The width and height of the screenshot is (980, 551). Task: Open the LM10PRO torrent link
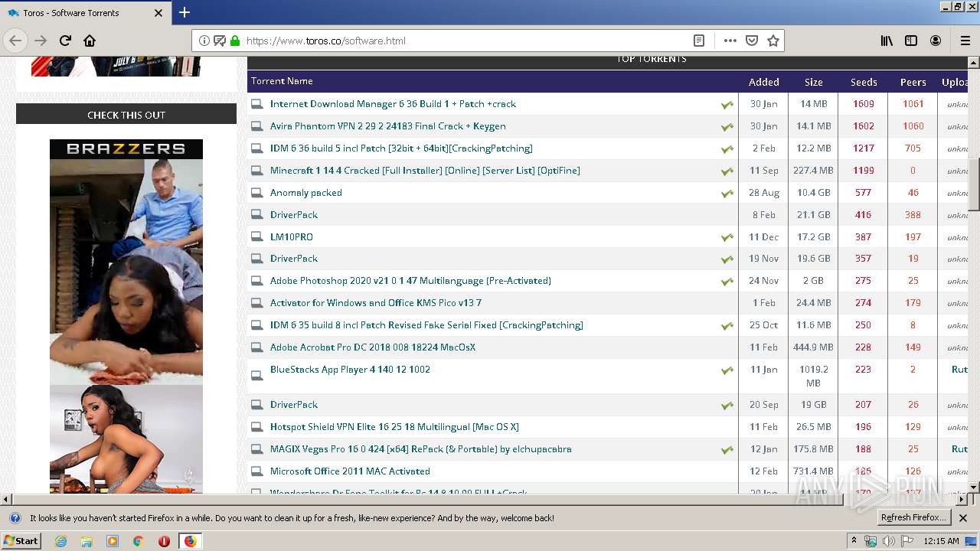[x=292, y=237]
